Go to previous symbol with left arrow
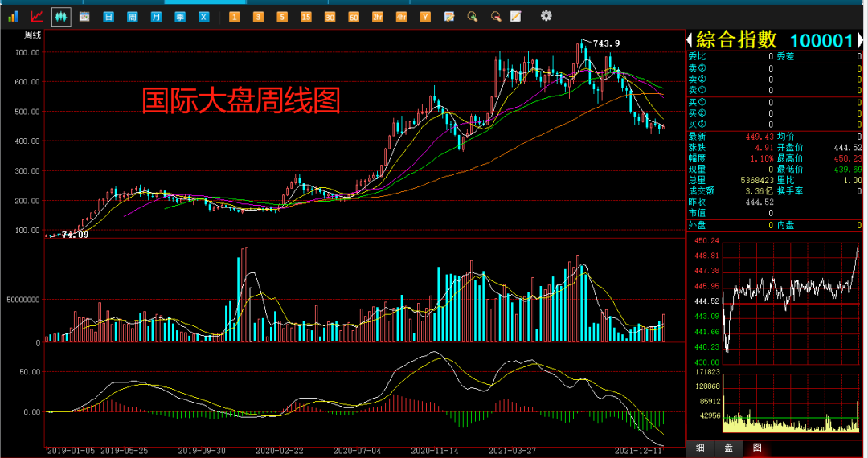Image resolution: width=868 pixels, height=458 pixels. click(x=690, y=40)
